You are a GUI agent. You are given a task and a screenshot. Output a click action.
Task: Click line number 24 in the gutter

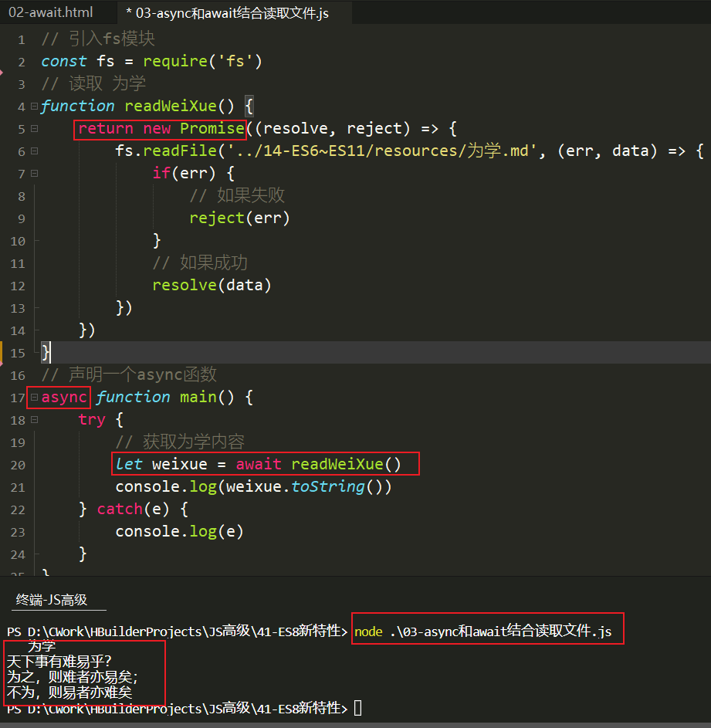point(18,555)
